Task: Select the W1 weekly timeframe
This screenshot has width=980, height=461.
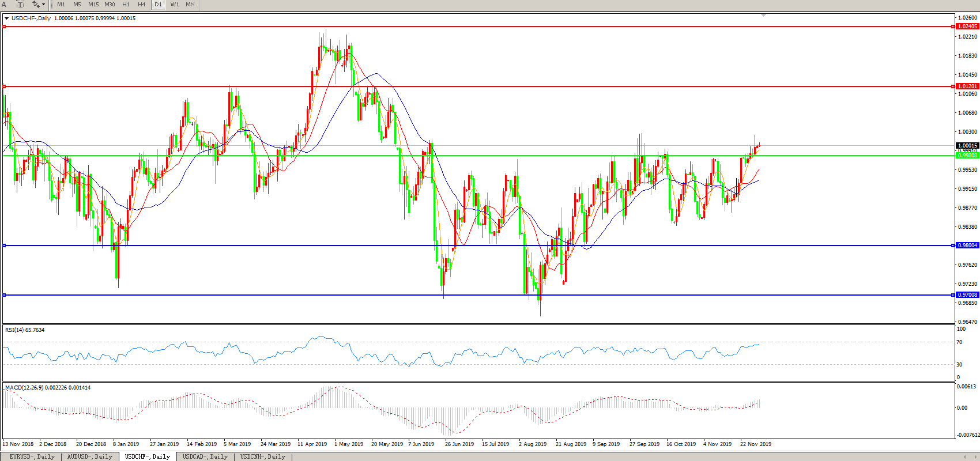Action: click(175, 5)
